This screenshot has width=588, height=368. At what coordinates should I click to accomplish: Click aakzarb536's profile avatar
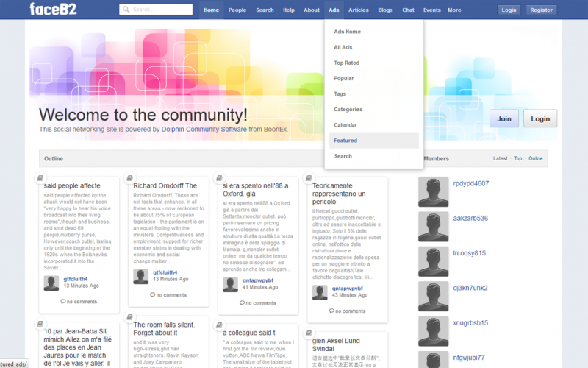(433, 227)
